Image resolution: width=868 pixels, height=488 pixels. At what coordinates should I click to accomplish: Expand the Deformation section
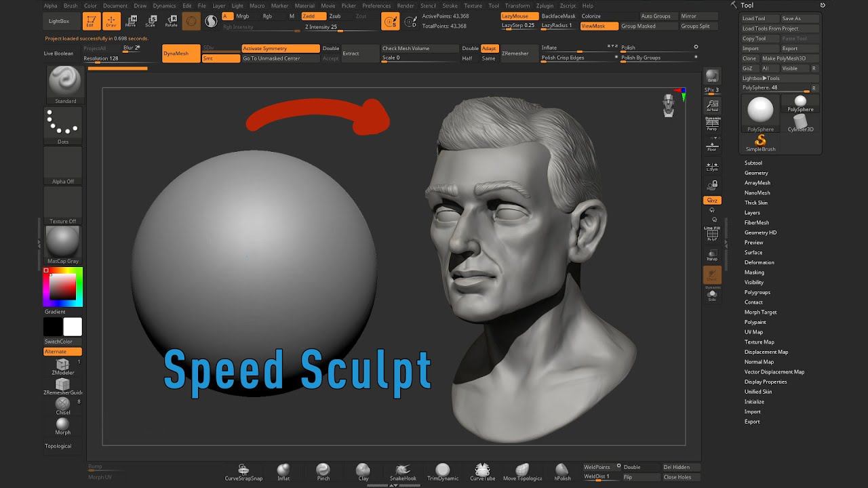point(759,262)
